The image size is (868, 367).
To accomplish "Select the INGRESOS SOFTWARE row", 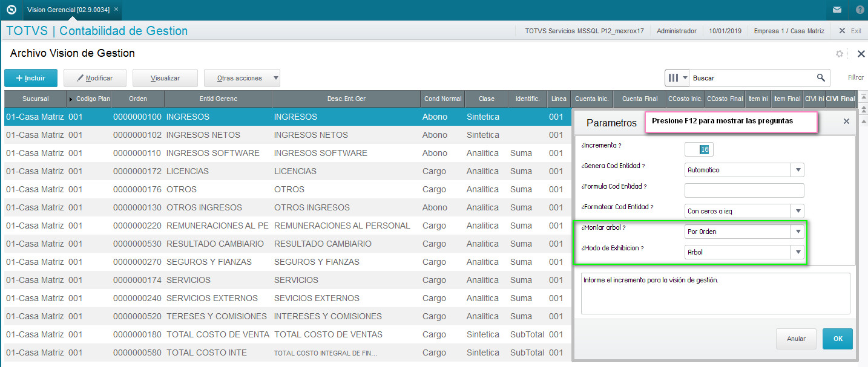I will point(288,153).
